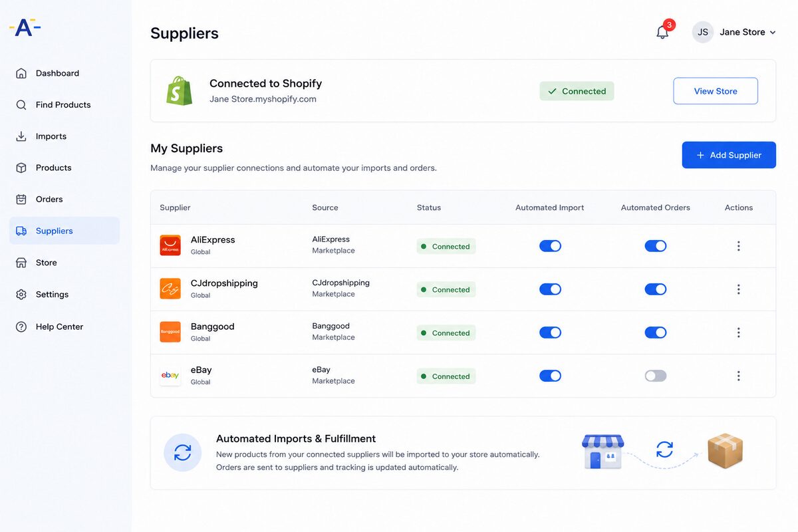Click the Jane Store.myshopify.com link

pos(263,99)
